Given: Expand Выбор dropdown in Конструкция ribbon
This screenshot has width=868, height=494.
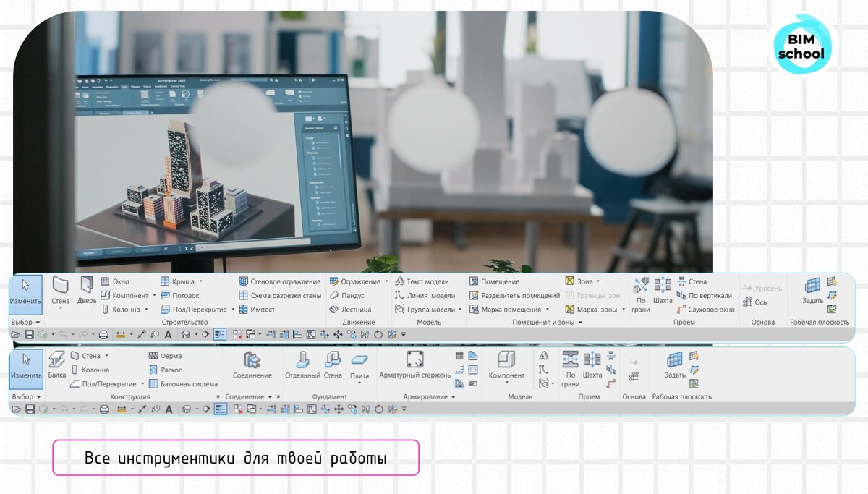Looking at the screenshot, I should 26,396.
